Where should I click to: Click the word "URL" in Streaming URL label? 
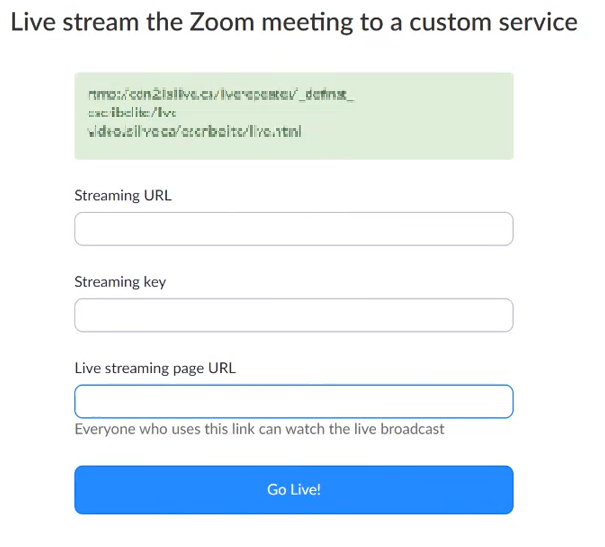[x=157, y=196]
